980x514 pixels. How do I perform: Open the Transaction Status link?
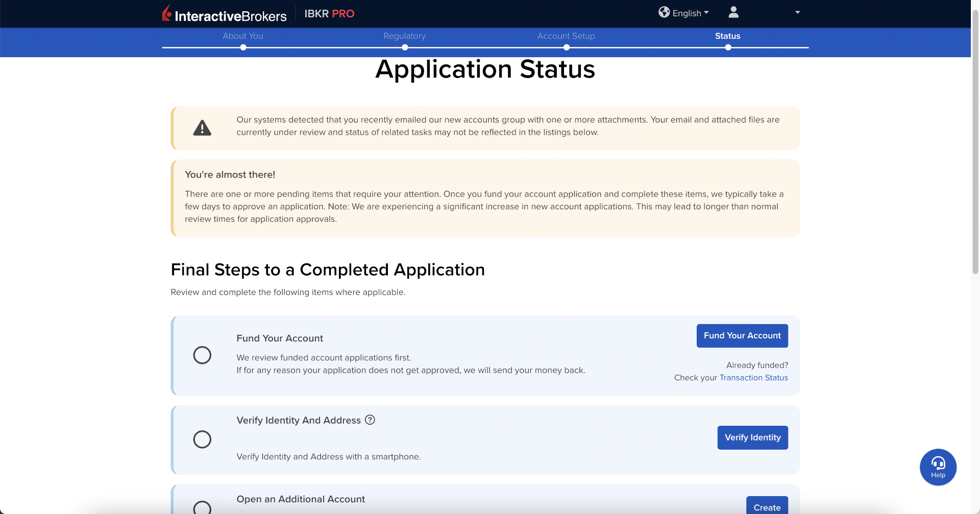pos(753,378)
